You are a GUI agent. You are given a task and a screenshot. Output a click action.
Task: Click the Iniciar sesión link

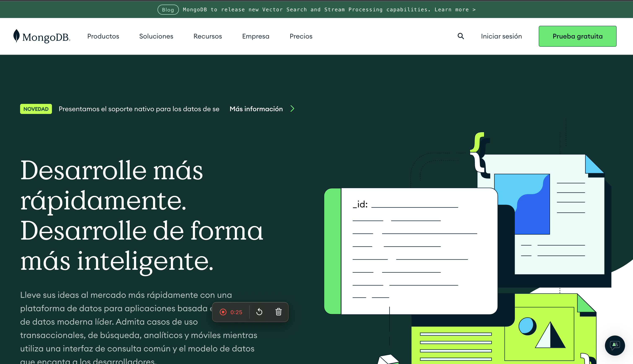point(501,36)
